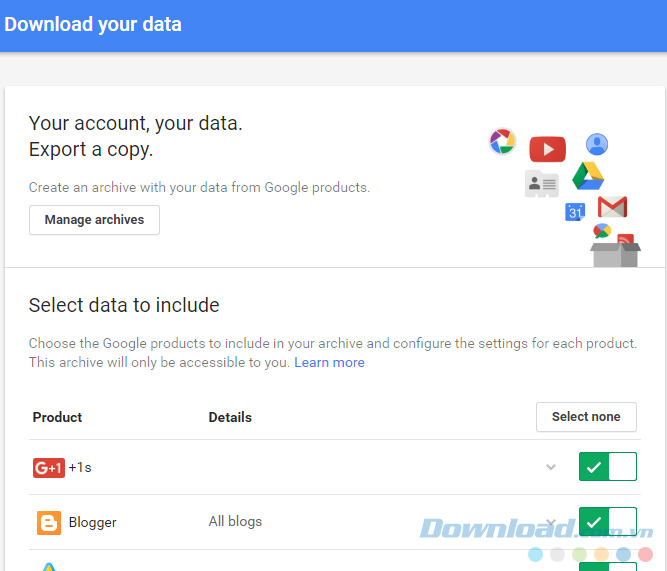
Task: Click the Hangouts speech bubble icon
Action: [x=602, y=231]
